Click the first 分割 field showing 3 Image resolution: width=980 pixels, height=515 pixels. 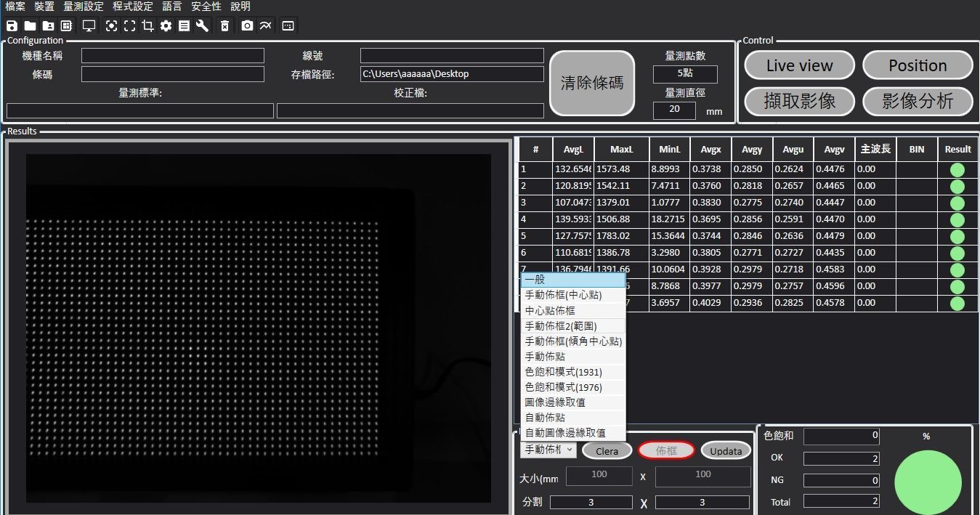(x=591, y=502)
